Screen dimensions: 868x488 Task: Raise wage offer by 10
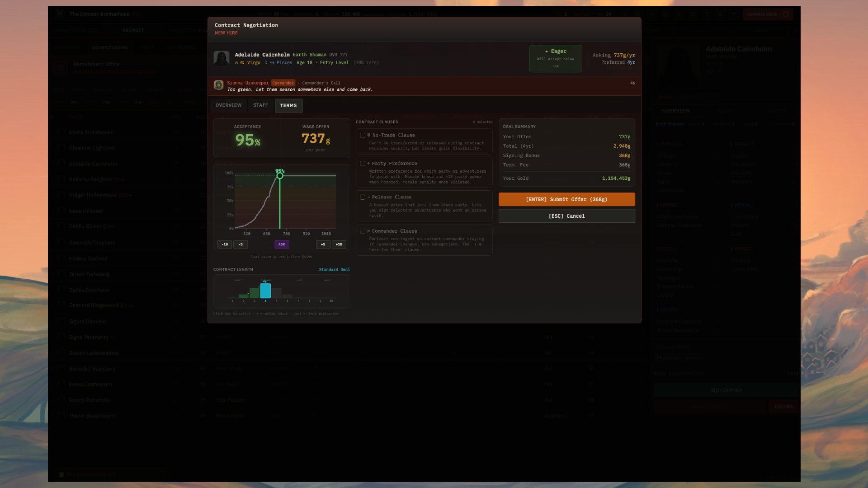[339, 244]
